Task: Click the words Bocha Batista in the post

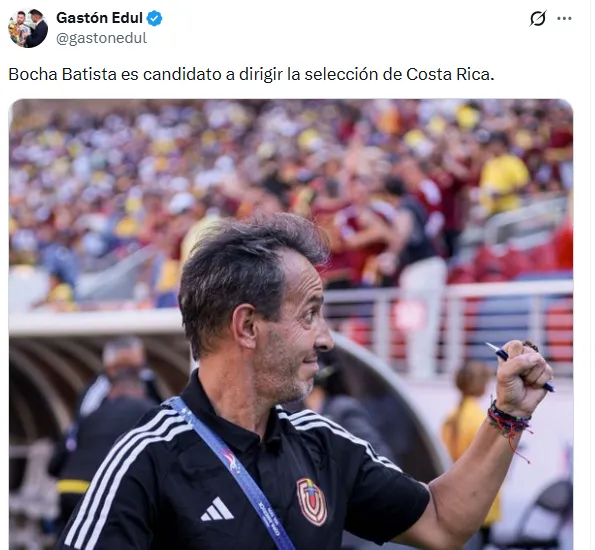Action: click(62, 74)
